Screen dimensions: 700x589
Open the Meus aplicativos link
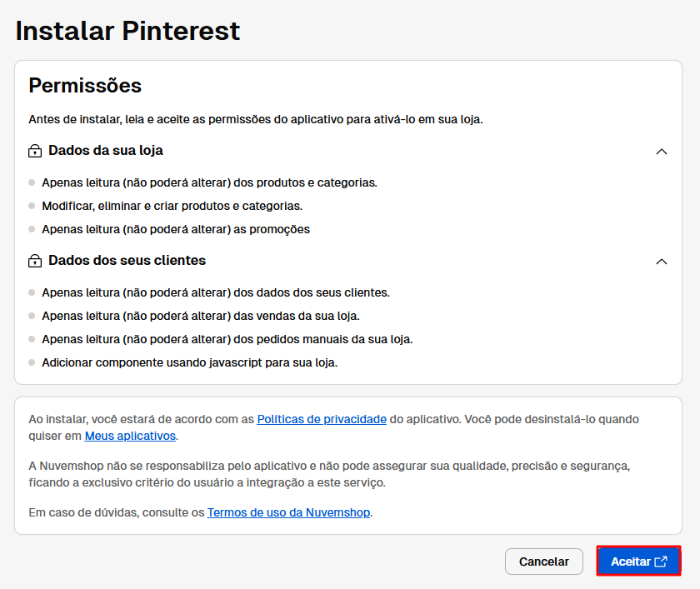coord(130,436)
